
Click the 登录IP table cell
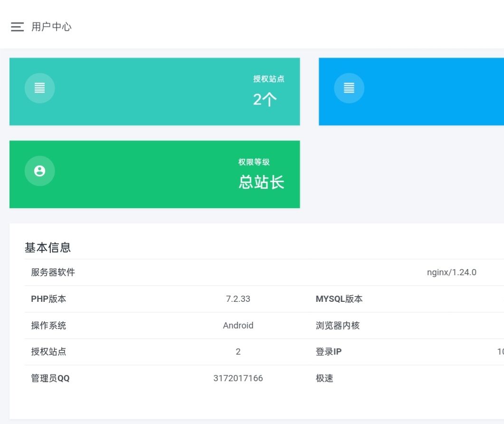[328, 352]
